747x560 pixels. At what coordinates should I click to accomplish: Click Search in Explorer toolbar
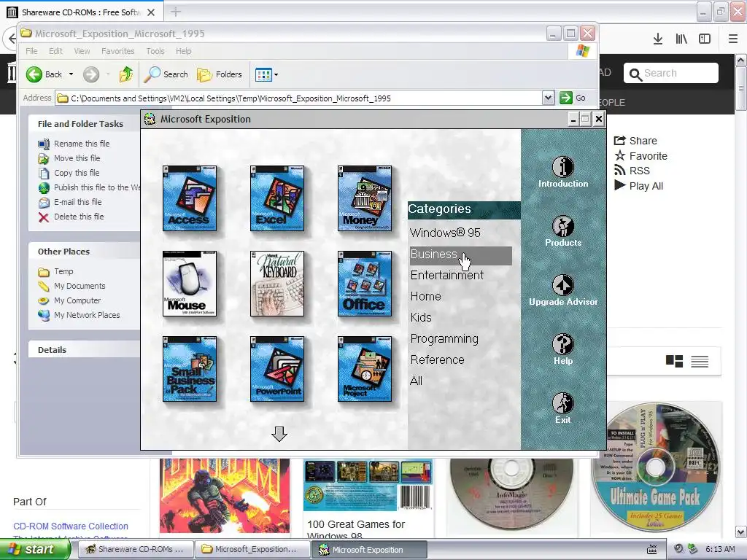coord(166,74)
